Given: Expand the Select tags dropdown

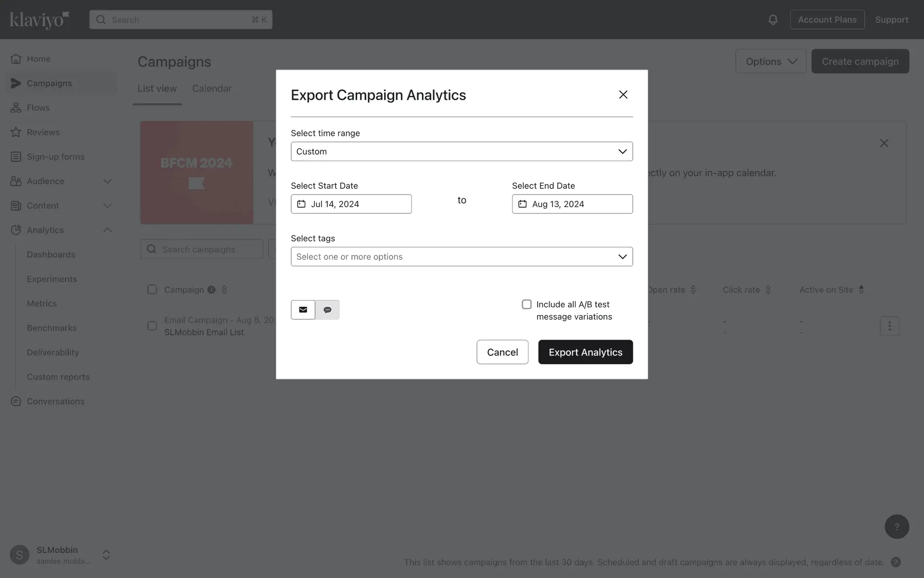Looking at the screenshot, I should (461, 257).
